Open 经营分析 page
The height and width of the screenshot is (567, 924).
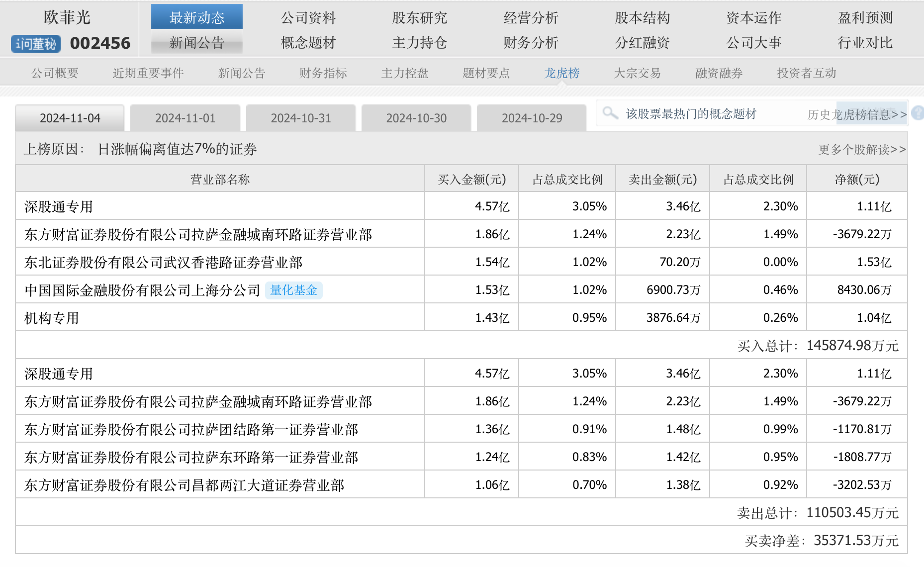(531, 18)
